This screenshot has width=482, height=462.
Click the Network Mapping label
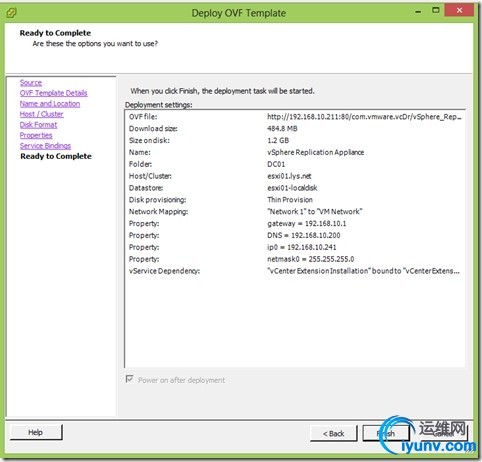pyautogui.click(x=158, y=212)
